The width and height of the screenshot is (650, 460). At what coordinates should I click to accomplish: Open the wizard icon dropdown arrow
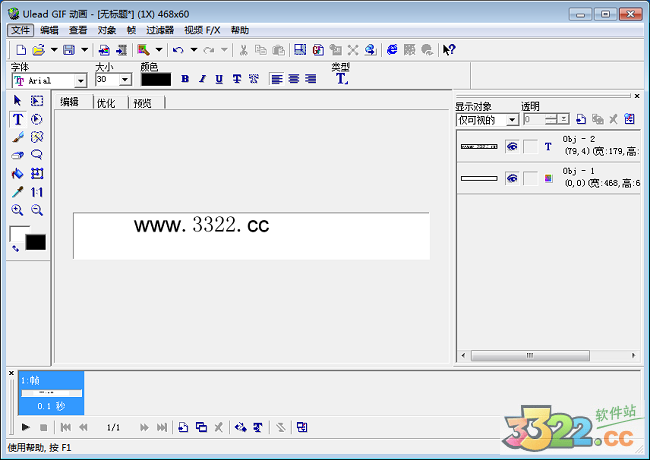point(159,50)
